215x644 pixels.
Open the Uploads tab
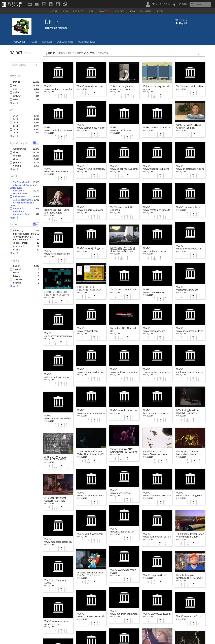(x=20, y=42)
